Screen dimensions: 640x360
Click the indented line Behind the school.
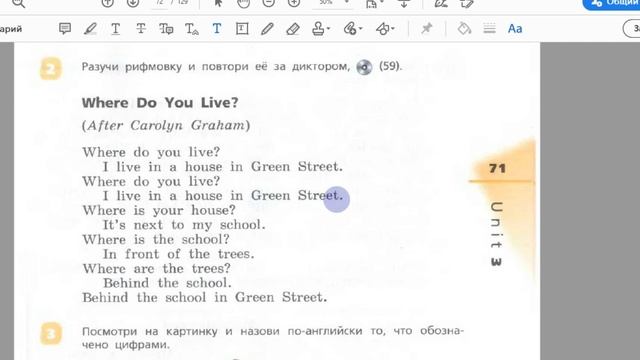167,283
